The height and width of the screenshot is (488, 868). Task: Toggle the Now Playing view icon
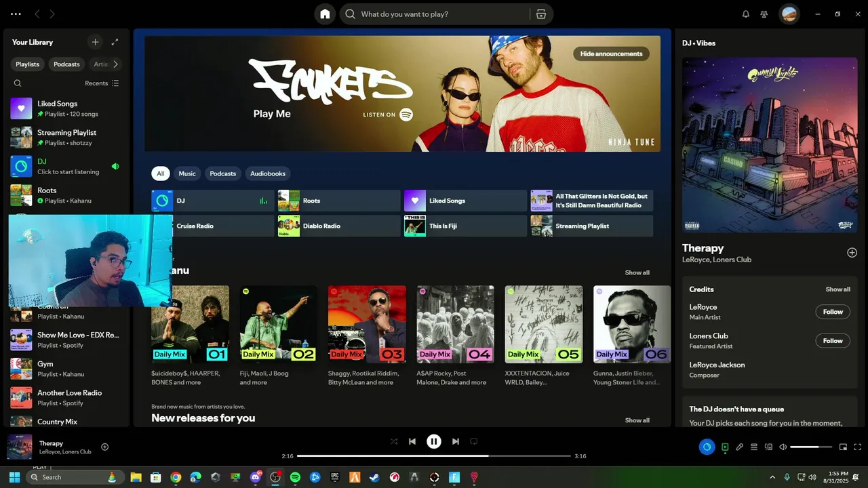(725, 447)
